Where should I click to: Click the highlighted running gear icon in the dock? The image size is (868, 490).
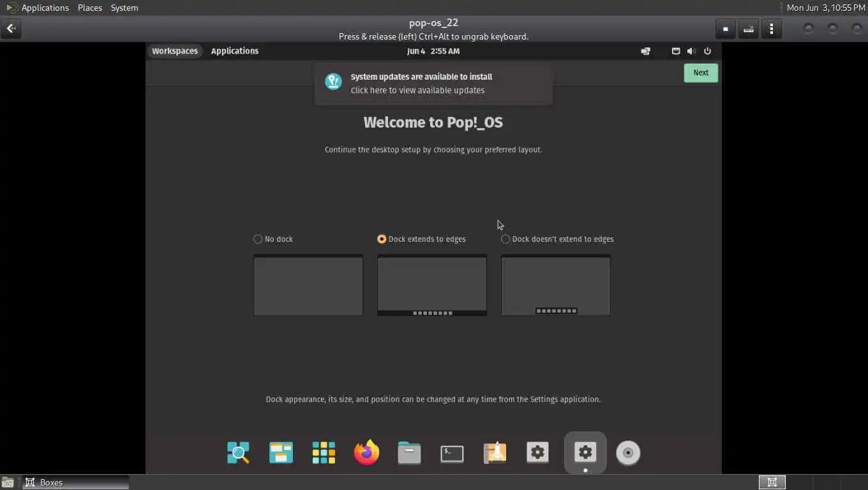585,453
